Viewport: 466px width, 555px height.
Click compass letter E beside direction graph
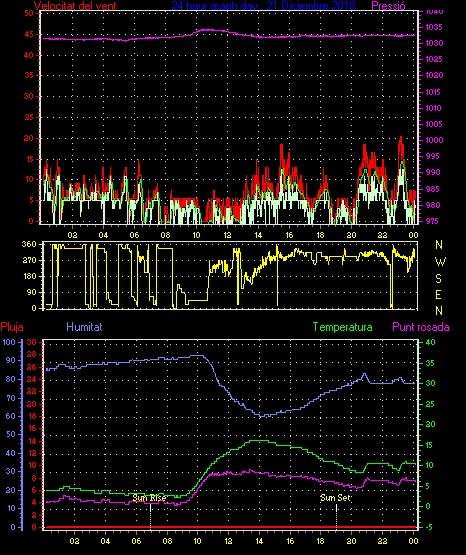(x=438, y=295)
